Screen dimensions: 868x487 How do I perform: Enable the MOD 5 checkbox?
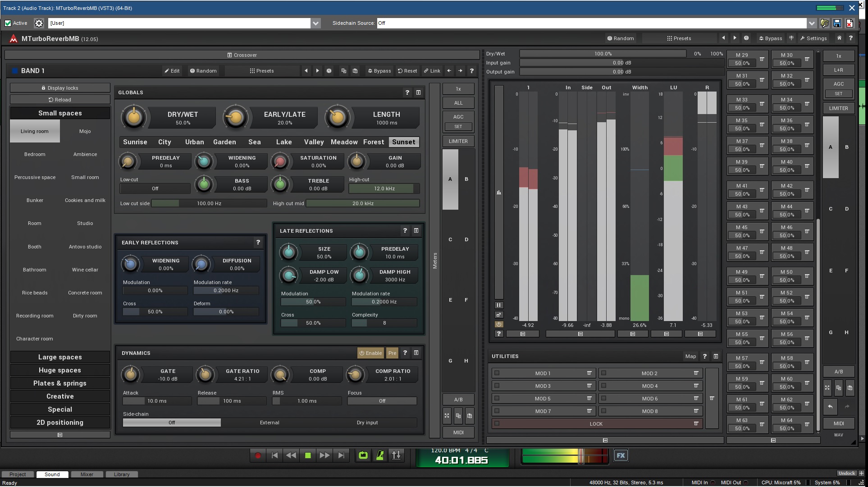[x=497, y=398]
